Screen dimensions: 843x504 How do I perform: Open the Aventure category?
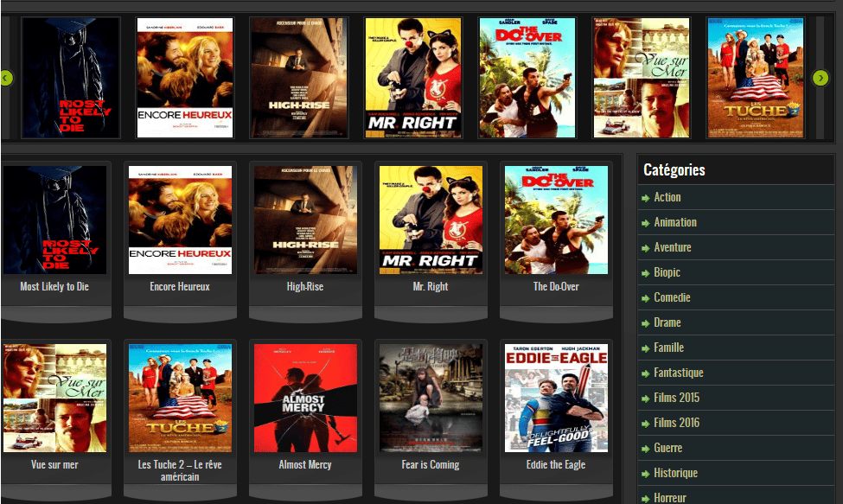[672, 247]
